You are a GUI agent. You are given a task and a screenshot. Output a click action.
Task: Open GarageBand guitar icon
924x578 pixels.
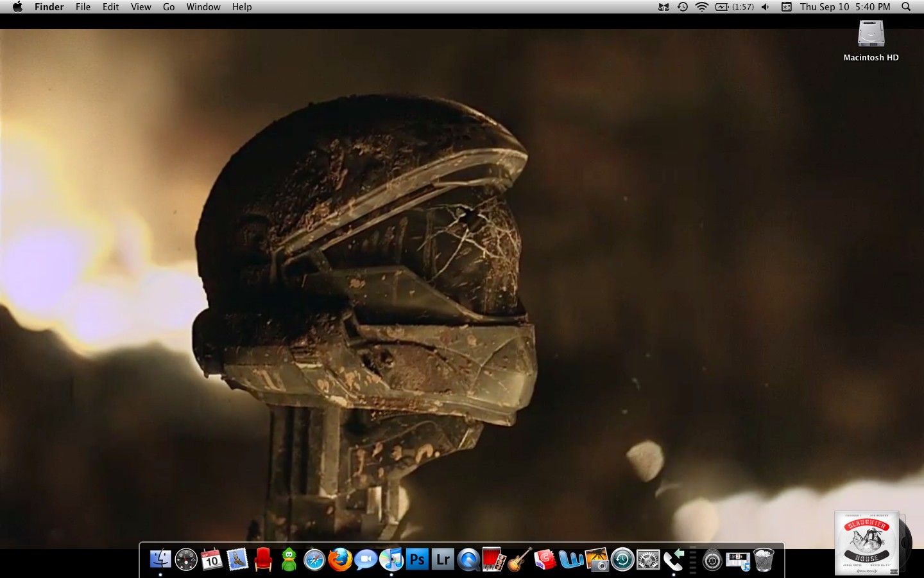click(x=520, y=560)
